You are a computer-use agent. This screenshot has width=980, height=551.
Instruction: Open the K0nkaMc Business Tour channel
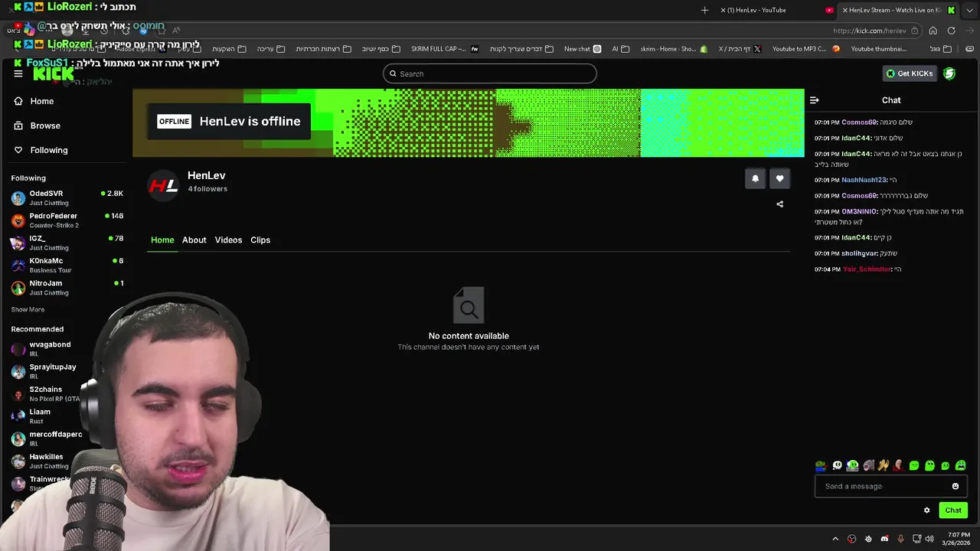pyautogui.click(x=67, y=266)
